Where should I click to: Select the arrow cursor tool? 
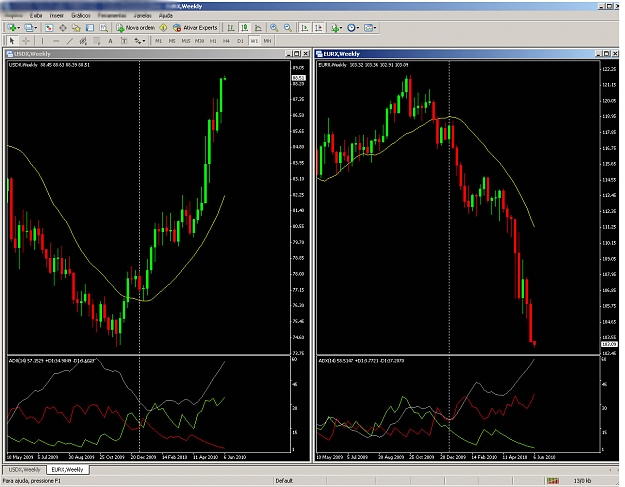tap(12, 41)
